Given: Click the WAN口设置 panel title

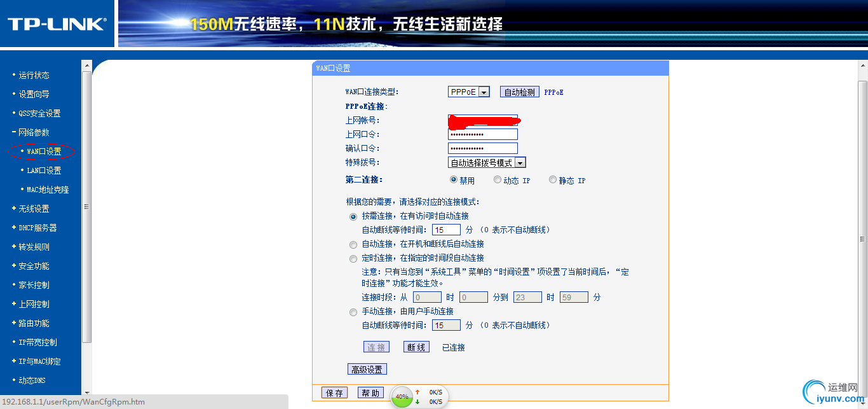Looking at the screenshot, I should pos(333,68).
